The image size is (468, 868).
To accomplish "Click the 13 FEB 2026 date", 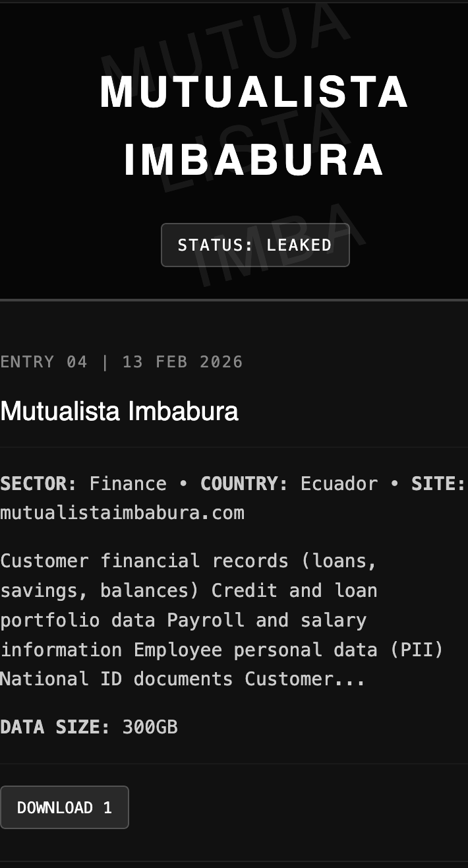I will click(x=182, y=361).
